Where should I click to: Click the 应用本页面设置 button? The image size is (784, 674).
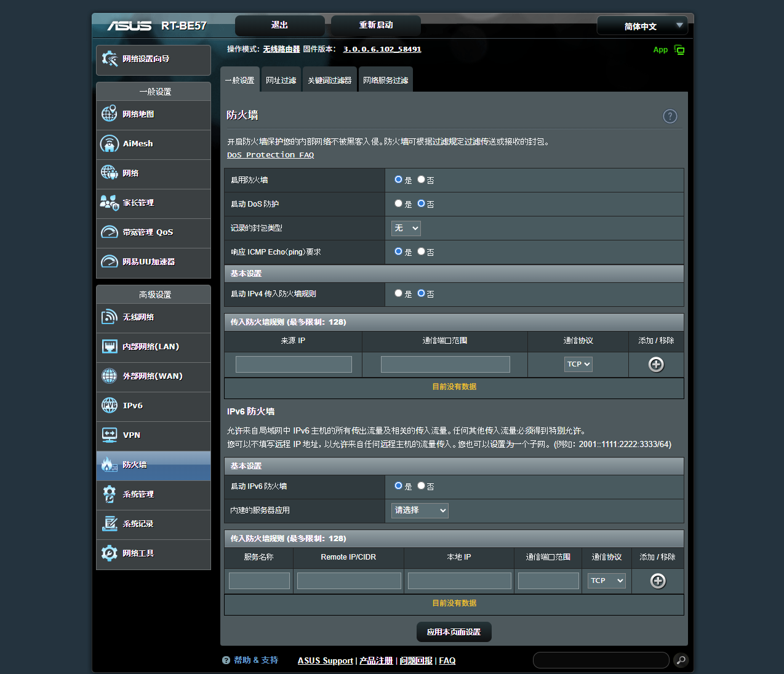(x=454, y=632)
